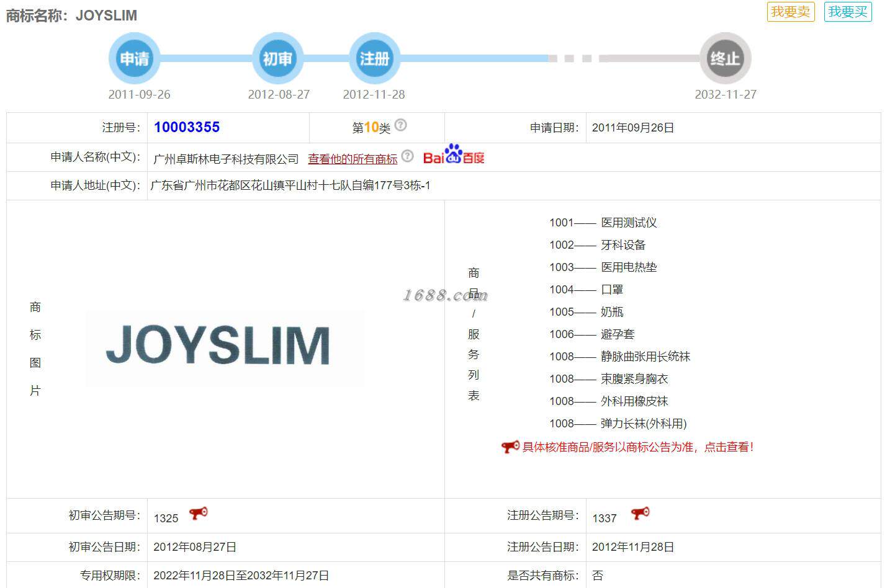The height and width of the screenshot is (588, 890).
Task: Select the 终止 timeline stage circle
Action: (x=726, y=58)
